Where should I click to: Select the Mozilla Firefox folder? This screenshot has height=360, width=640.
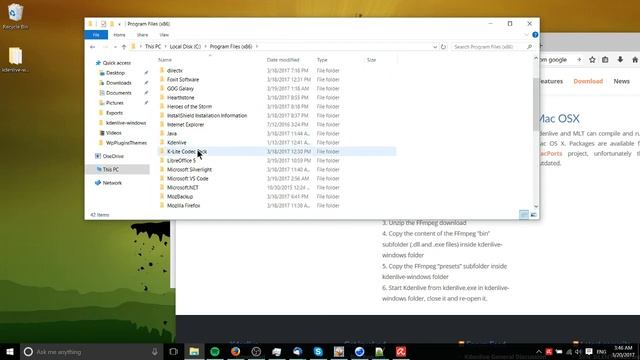tap(183, 206)
